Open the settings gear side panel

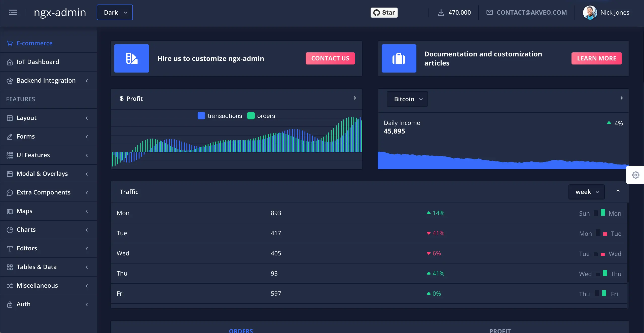click(x=635, y=175)
